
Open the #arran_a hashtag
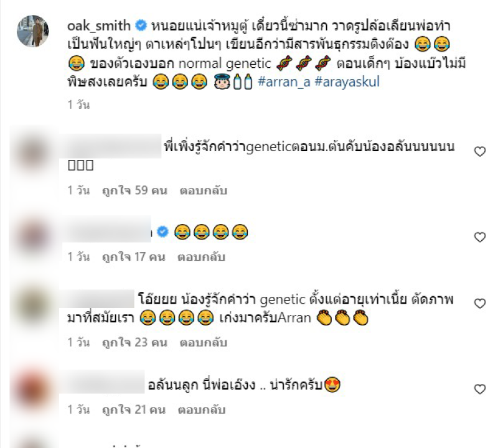coord(284,82)
